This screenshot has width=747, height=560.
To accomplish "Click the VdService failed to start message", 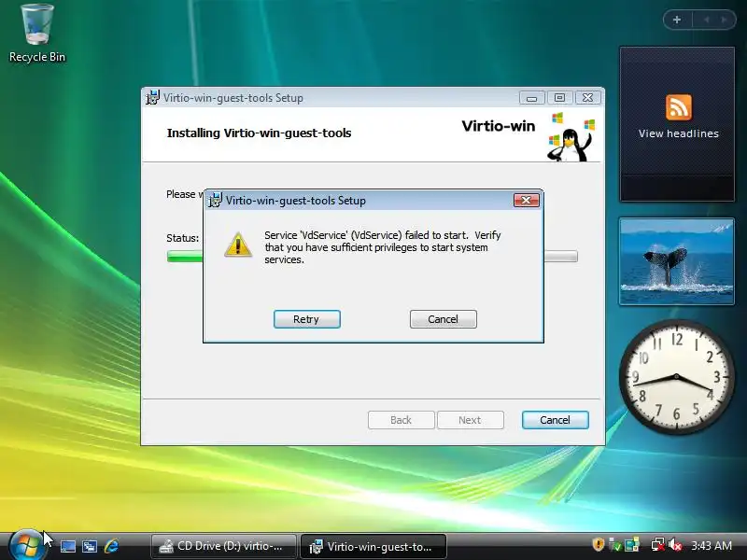I will pyautogui.click(x=383, y=247).
